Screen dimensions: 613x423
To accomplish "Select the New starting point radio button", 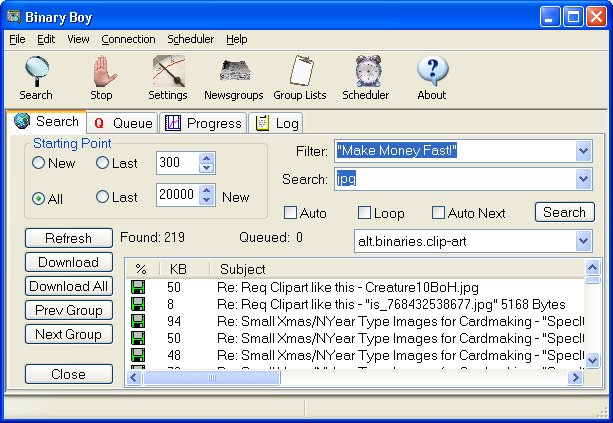I will [38, 163].
